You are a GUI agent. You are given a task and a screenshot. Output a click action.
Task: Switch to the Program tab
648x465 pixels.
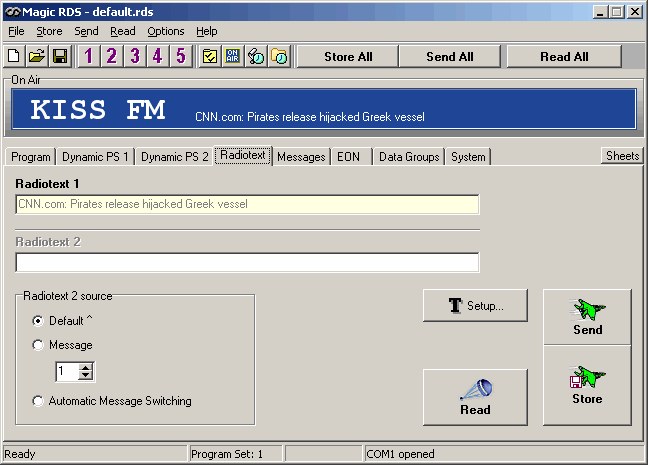tap(31, 157)
